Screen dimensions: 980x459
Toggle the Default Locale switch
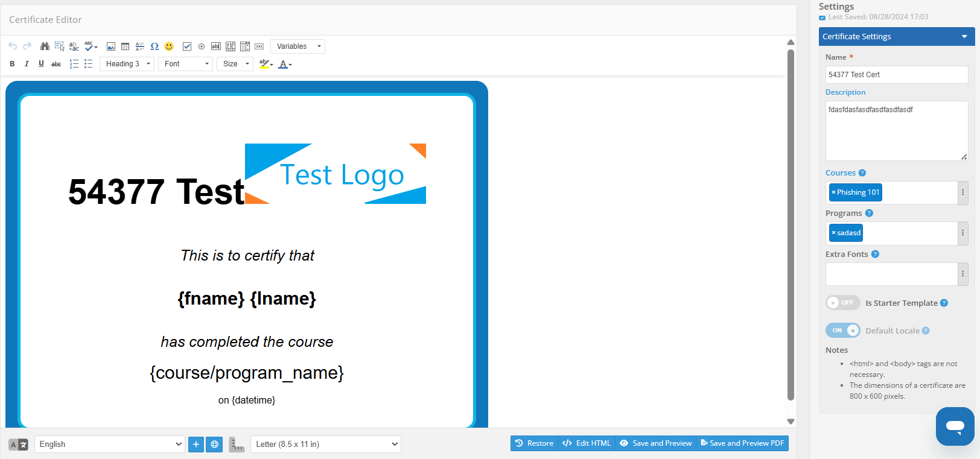pyautogui.click(x=843, y=331)
